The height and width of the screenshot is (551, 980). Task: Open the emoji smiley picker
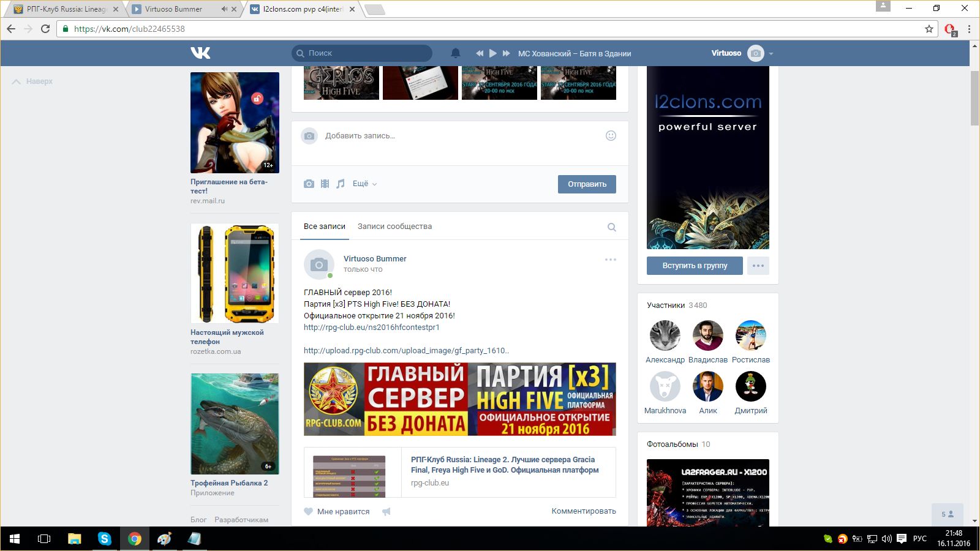[611, 136]
